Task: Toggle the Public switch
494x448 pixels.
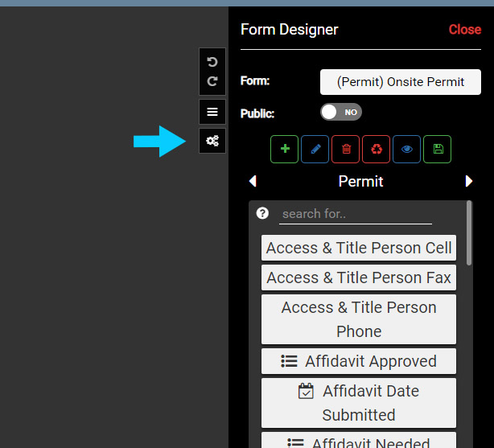Action: tap(341, 113)
